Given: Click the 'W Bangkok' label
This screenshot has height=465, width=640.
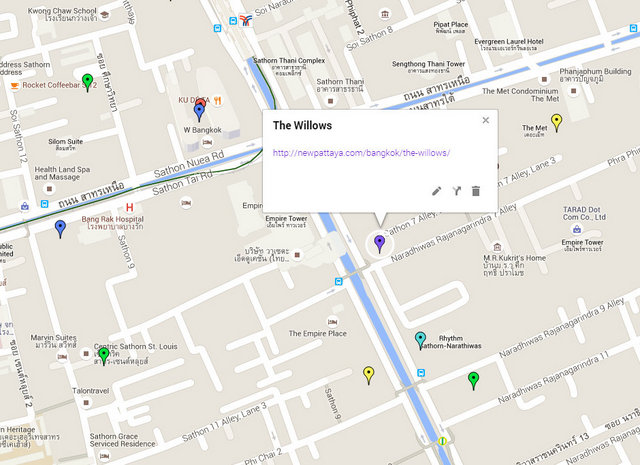Looking at the screenshot, I should (x=202, y=130).
